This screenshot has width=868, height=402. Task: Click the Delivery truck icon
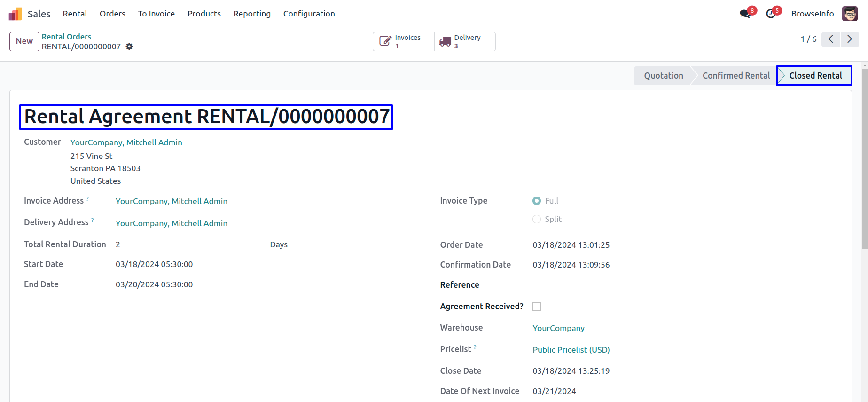[445, 42]
